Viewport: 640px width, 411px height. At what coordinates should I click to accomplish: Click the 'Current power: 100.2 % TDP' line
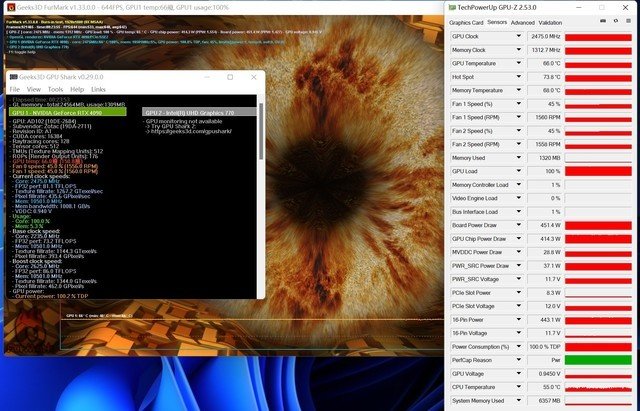49,296
